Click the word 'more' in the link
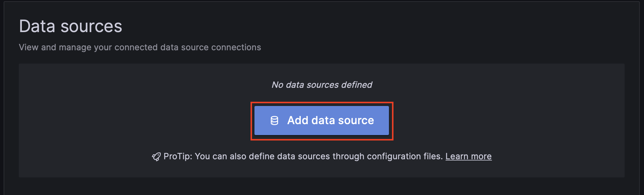644x195 pixels. pos(481,156)
